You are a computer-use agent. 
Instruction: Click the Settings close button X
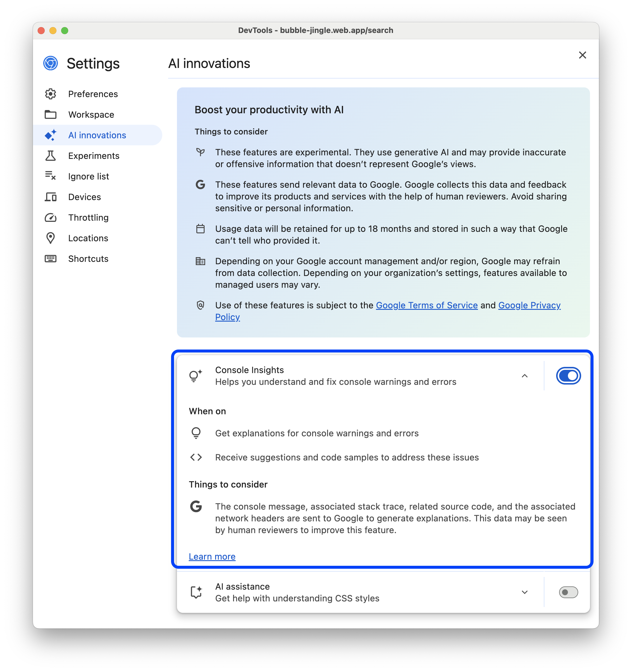tap(582, 55)
